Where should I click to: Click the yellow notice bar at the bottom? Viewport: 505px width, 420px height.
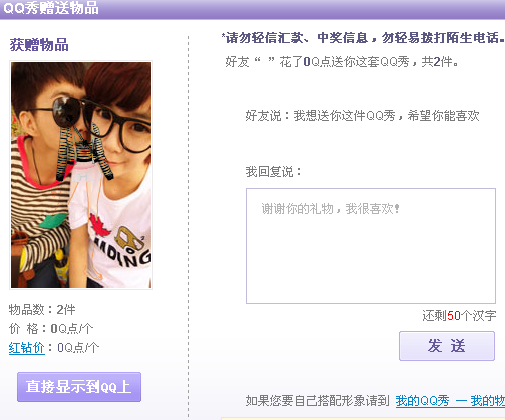click(x=363, y=418)
